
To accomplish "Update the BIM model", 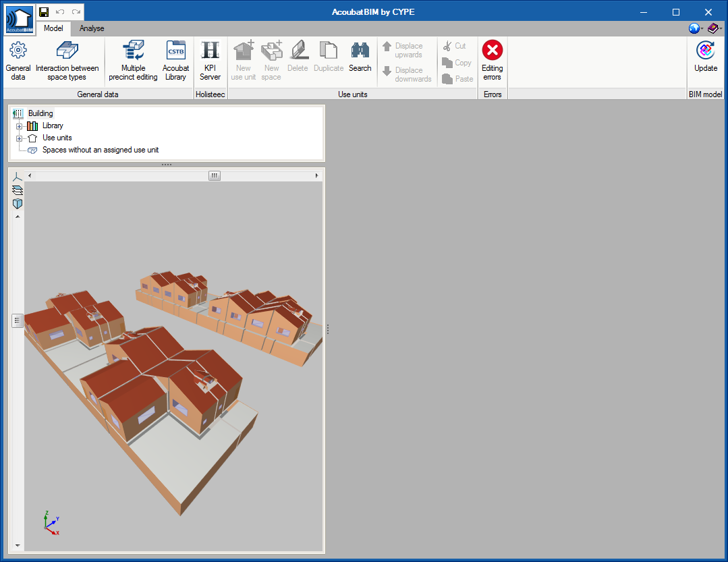I will (x=705, y=59).
